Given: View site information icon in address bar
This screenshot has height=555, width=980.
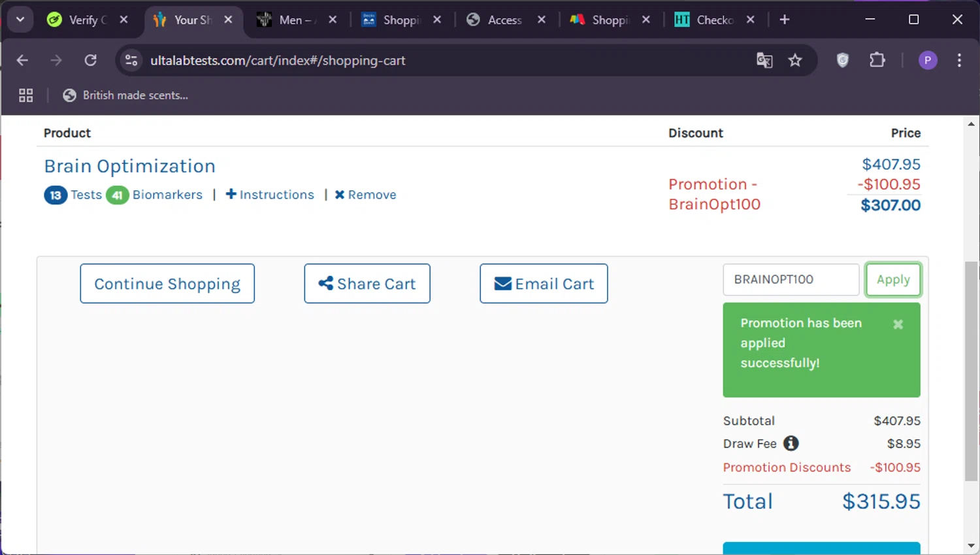Looking at the screenshot, I should (131, 61).
